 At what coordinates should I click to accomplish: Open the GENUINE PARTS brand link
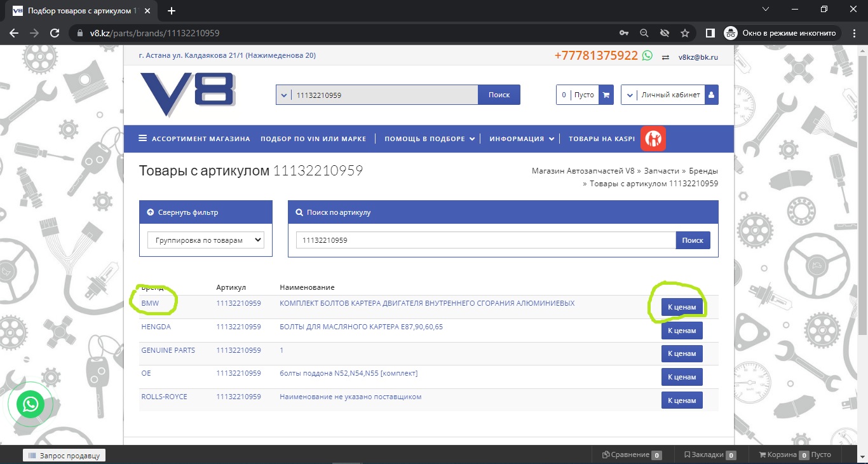coord(168,350)
